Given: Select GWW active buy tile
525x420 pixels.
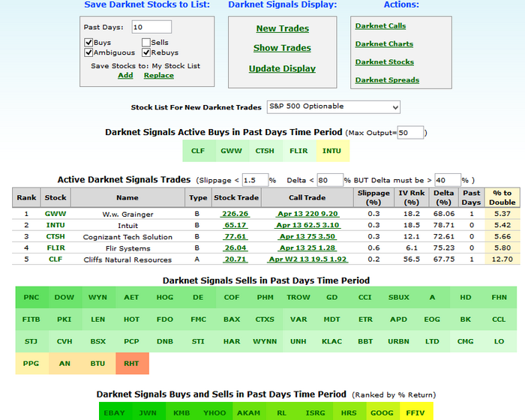Looking at the screenshot, I should click(x=232, y=151).
